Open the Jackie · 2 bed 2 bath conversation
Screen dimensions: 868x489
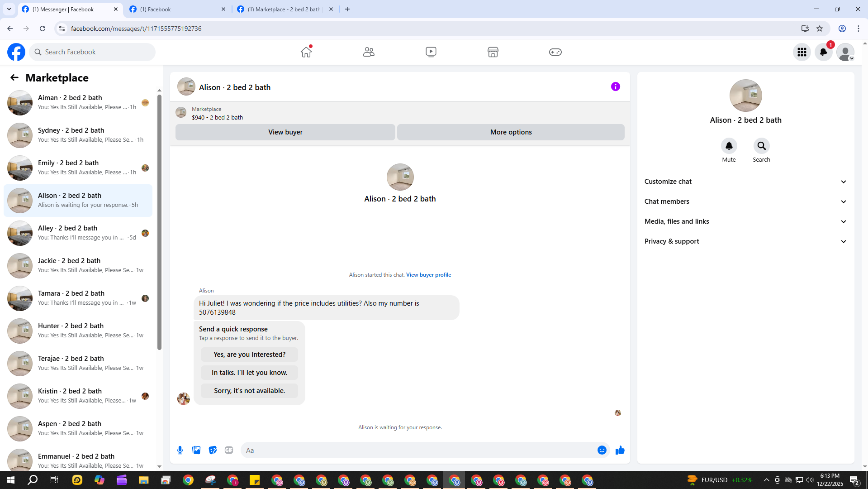pos(78,266)
